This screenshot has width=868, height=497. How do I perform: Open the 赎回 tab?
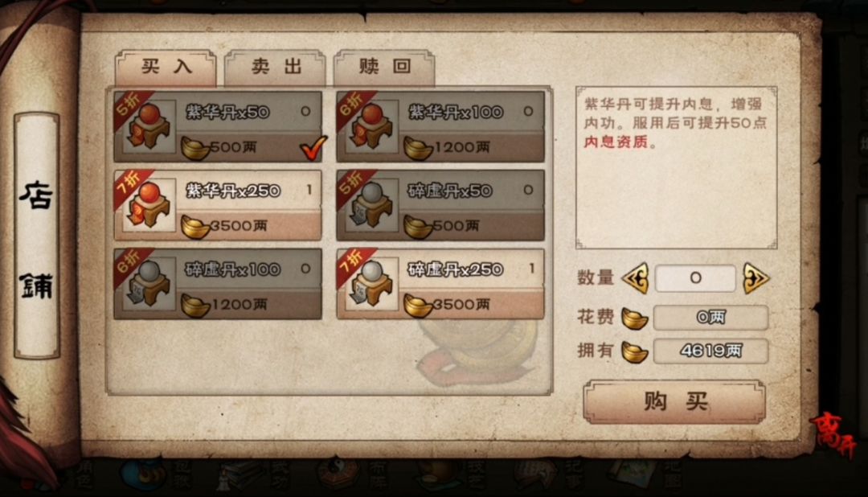pos(384,67)
